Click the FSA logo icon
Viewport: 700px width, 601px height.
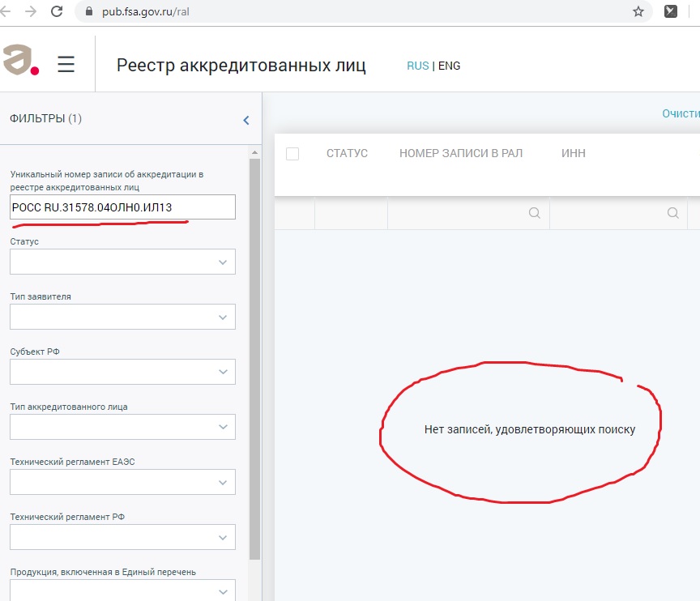[x=20, y=62]
